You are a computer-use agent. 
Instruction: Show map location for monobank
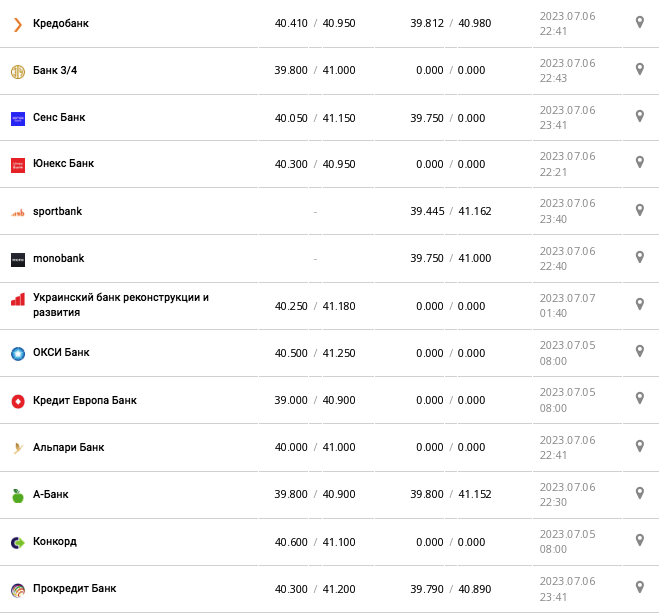coord(640,257)
